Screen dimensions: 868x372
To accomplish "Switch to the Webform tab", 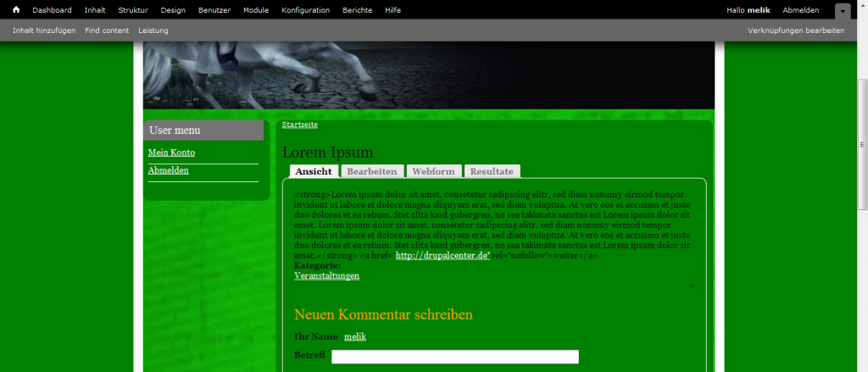I will point(433,171).
